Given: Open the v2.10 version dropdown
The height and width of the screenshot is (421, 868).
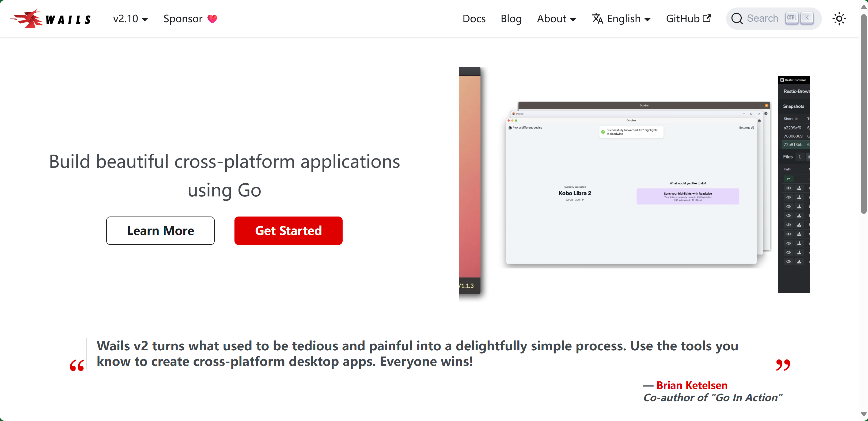Looking at the screenshot, I should tap(130, 19).
